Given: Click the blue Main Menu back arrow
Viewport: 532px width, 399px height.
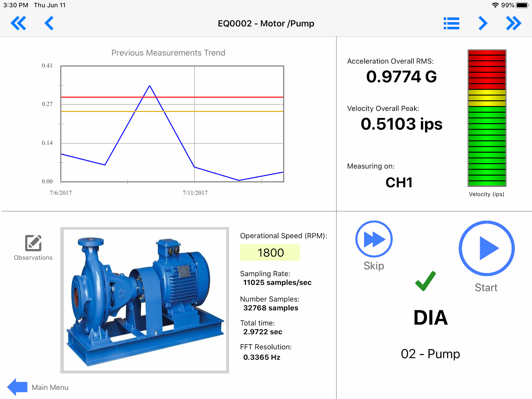Looking at the screenshot, I should coord(17,387).
